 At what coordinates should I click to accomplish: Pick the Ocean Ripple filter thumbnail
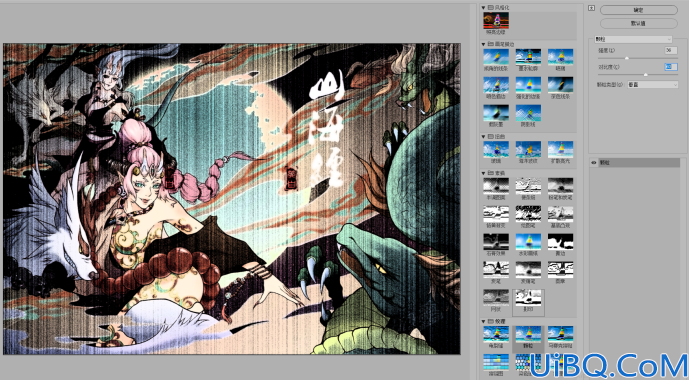pyautogui.click(x=528, y=149)
